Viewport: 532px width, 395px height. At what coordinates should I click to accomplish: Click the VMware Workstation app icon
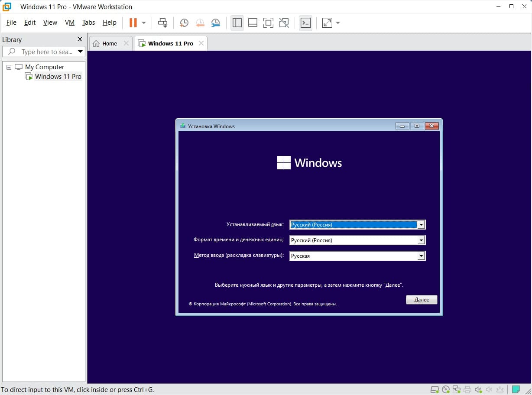[7, 6]
